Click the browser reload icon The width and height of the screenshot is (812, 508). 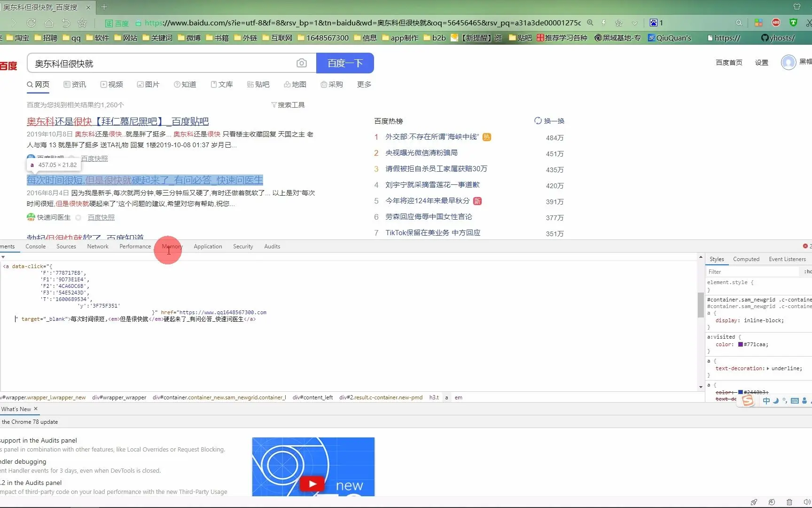[31, 23]
